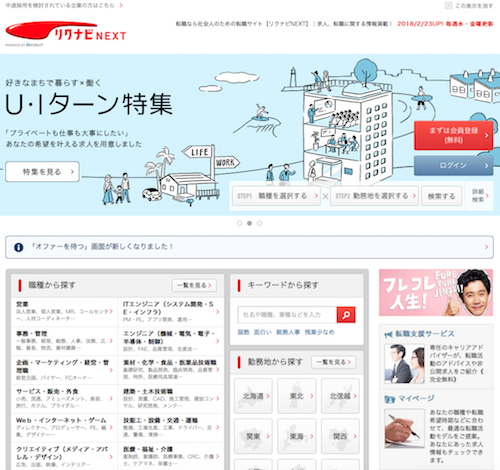Open the STEP2 勤務地を選択する selector
This screenshot has height=470, width=500.
pyautogui.click(x=374, y=196)
